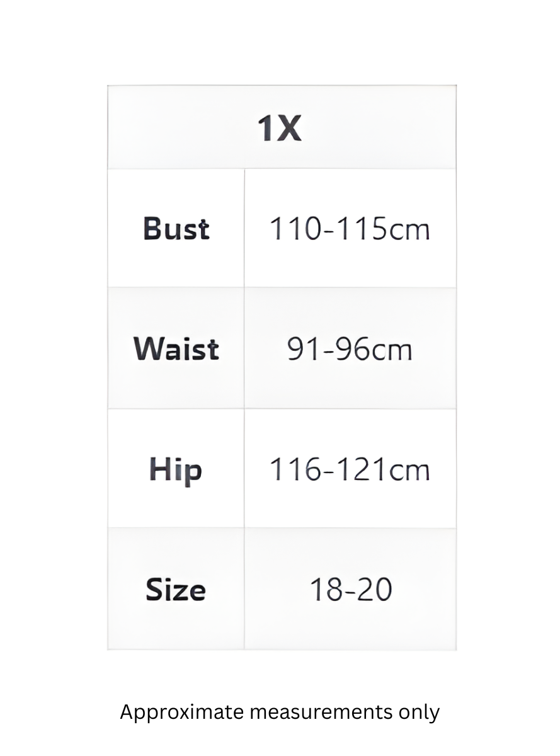Select the Hip row label
560x756 pixels.
tap(176, 469)
